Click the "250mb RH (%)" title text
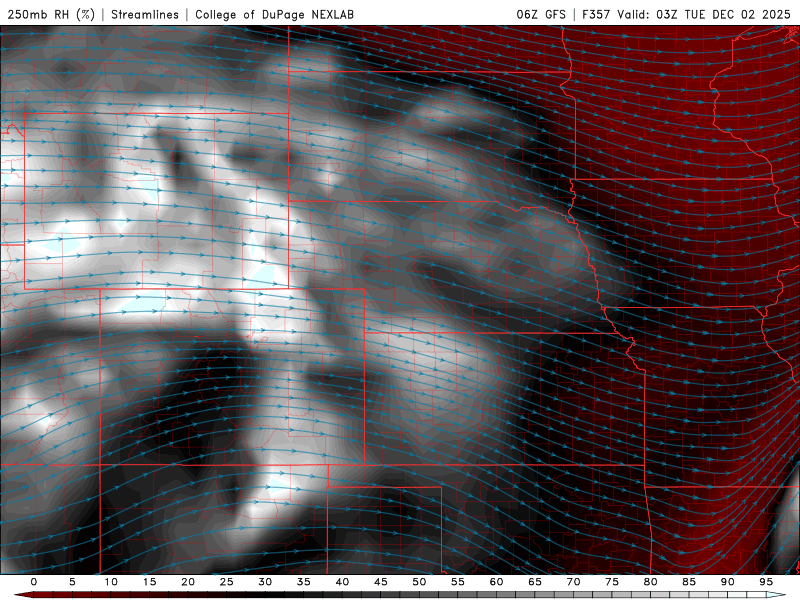The height and width of the screenshot is (600, 800). [x=51, y=14]
